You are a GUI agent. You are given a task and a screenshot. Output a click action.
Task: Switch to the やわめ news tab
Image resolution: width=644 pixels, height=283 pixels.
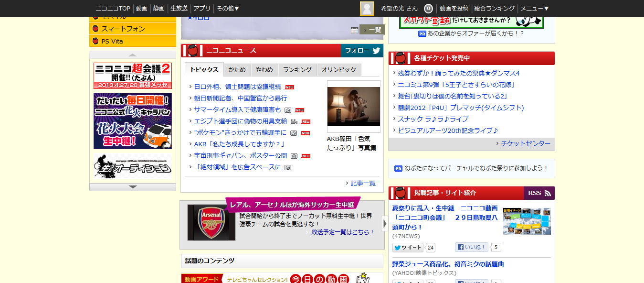click(264, 70)
